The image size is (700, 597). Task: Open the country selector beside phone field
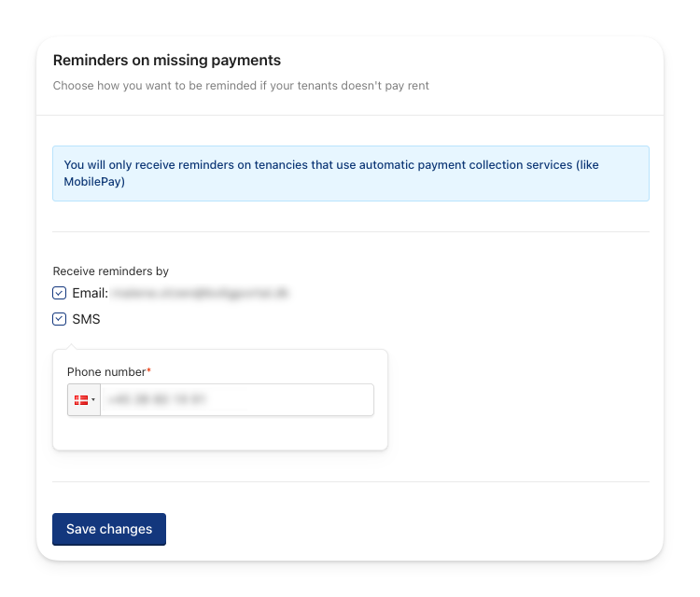(84, 400)
